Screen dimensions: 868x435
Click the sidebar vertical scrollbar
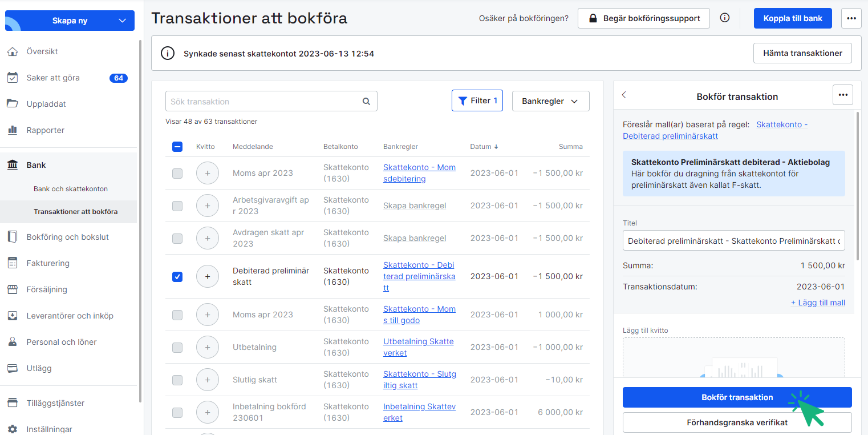140,217
